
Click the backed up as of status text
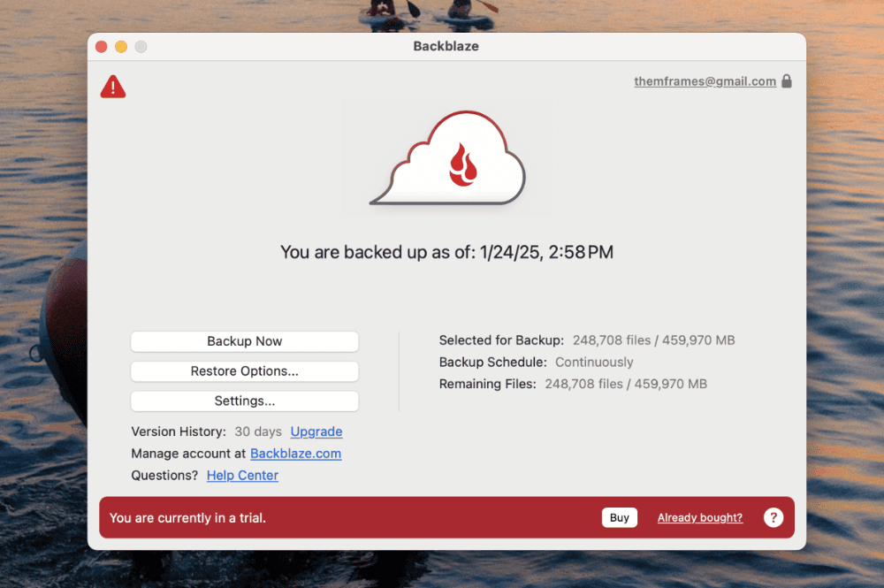tap(446, 252)
